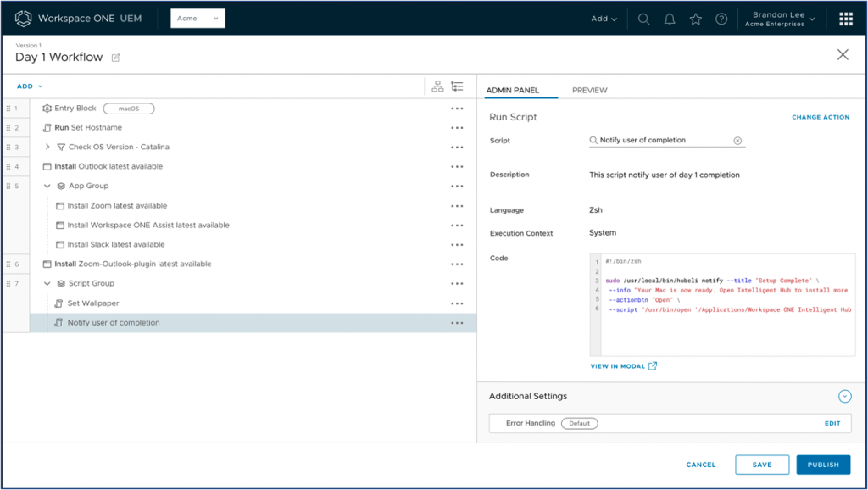Open the notifications bell icon
The image size is (868, 490).
[670, 19]
